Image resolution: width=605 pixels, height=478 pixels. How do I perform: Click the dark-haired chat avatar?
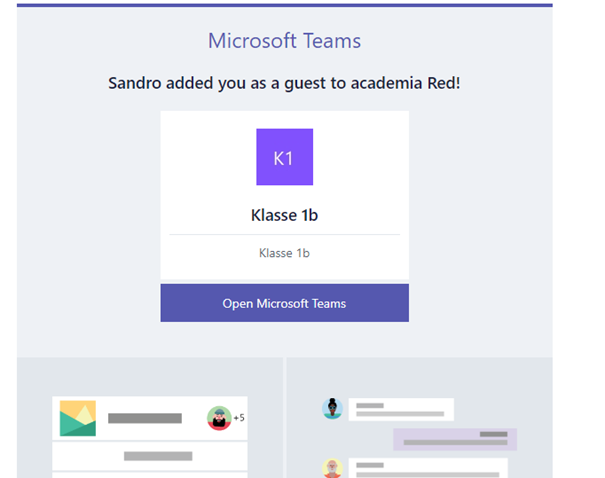click(333, 408)
